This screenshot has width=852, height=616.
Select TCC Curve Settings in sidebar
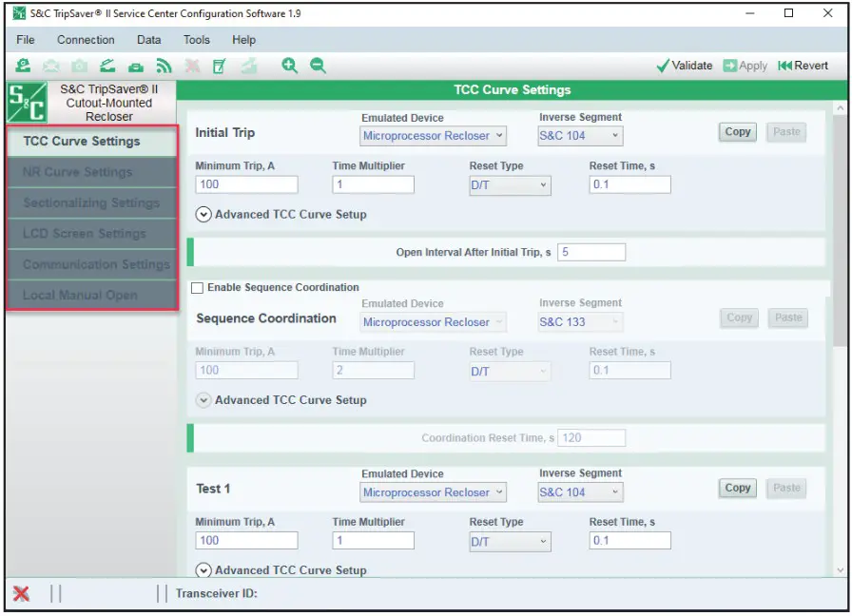tap(92, 142)
